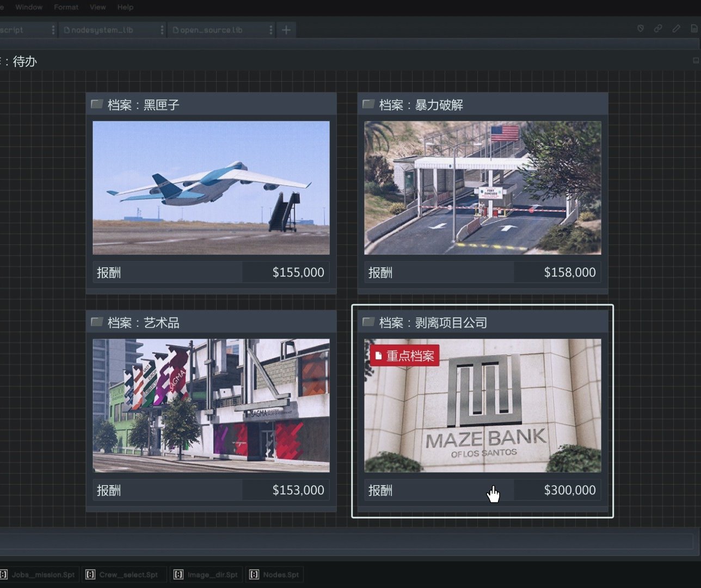Screen dimensions: 701x588
Task: Open options dots of nodesystem_lib tab
Action: tap(162, 30)
